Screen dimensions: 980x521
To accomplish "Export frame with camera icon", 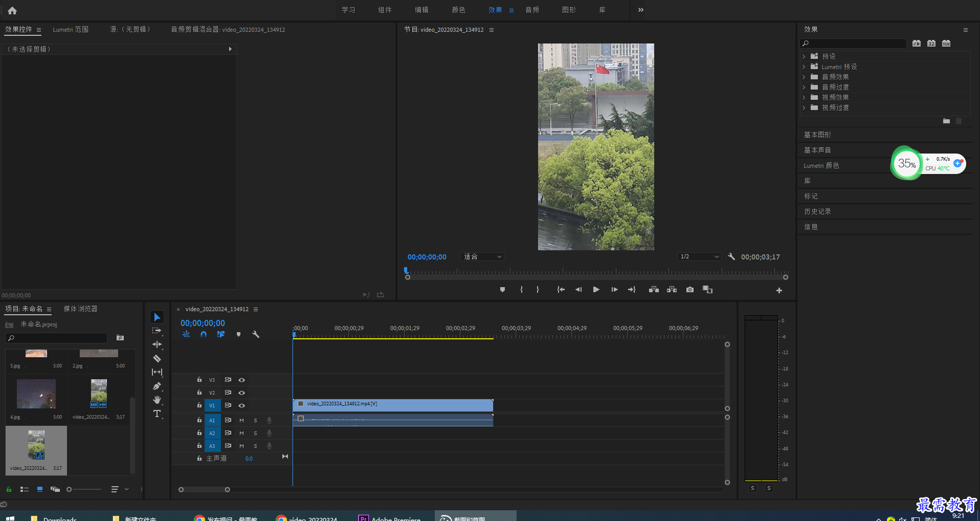I will tap(690, 290).
